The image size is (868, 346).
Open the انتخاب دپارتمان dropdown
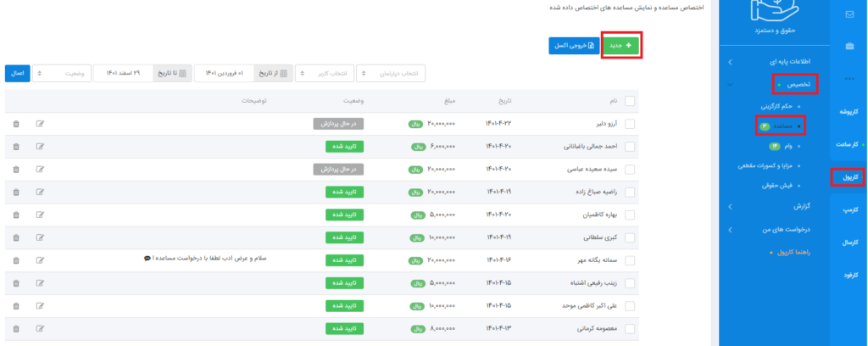pyautogui.click(x=391, y=74)
